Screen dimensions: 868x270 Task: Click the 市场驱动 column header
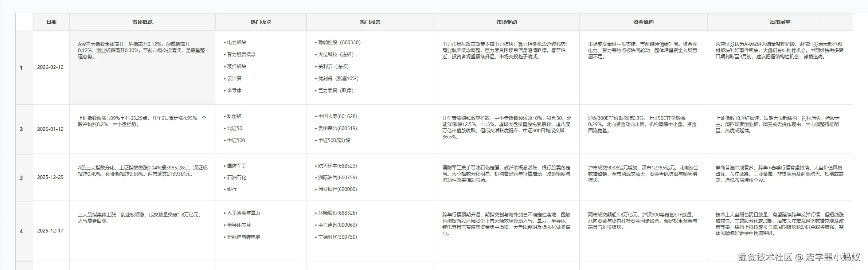[507, 22]
